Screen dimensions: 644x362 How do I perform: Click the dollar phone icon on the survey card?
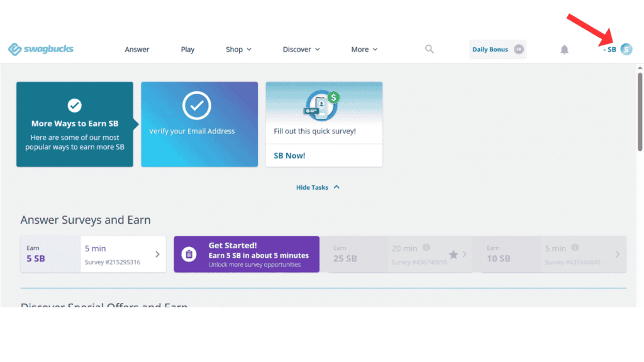[x=322, y=106]
